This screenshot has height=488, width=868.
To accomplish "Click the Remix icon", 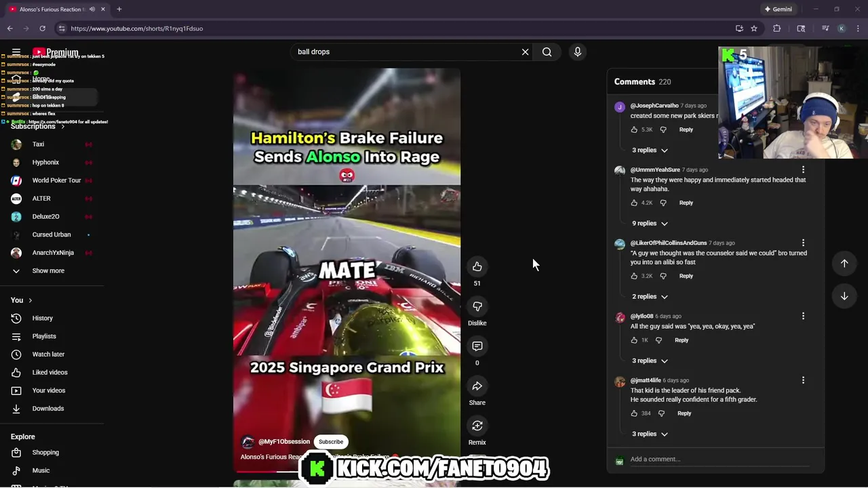I will coord(477,426).
